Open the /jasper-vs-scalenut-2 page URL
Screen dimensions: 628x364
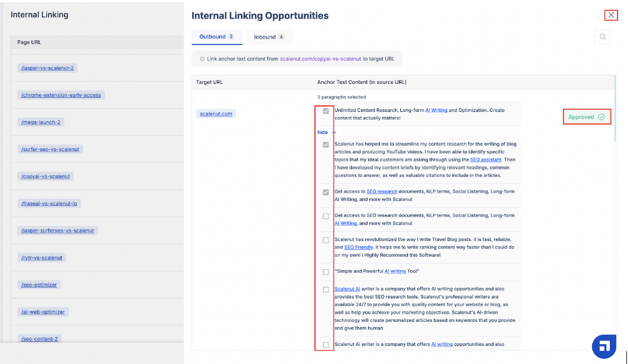click(x=47, y=68)
